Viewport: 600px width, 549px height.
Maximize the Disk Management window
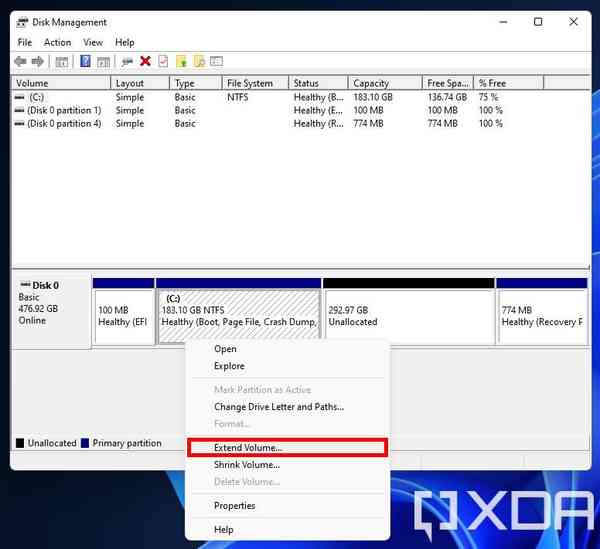tap(538, 22)
